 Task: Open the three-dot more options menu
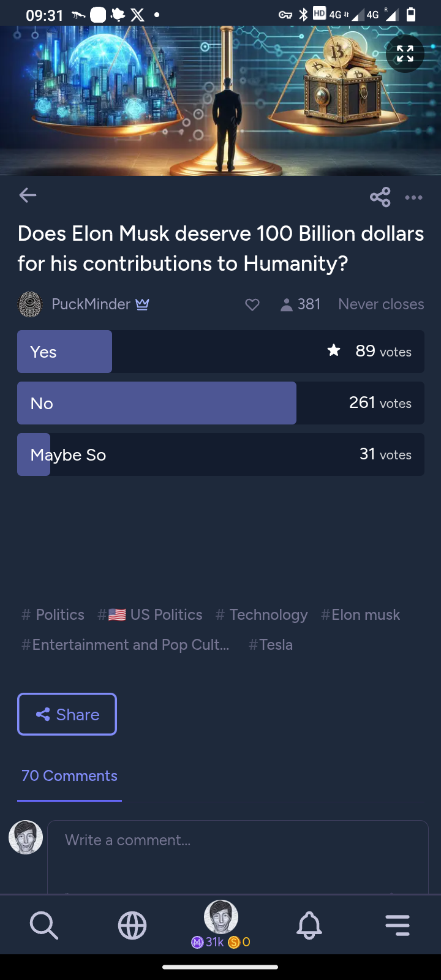click(413, 197)
